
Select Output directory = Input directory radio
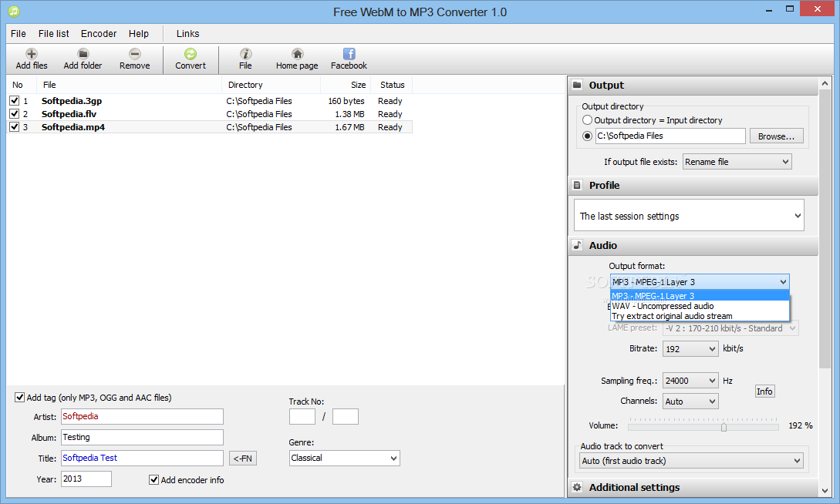coord(588,120)
